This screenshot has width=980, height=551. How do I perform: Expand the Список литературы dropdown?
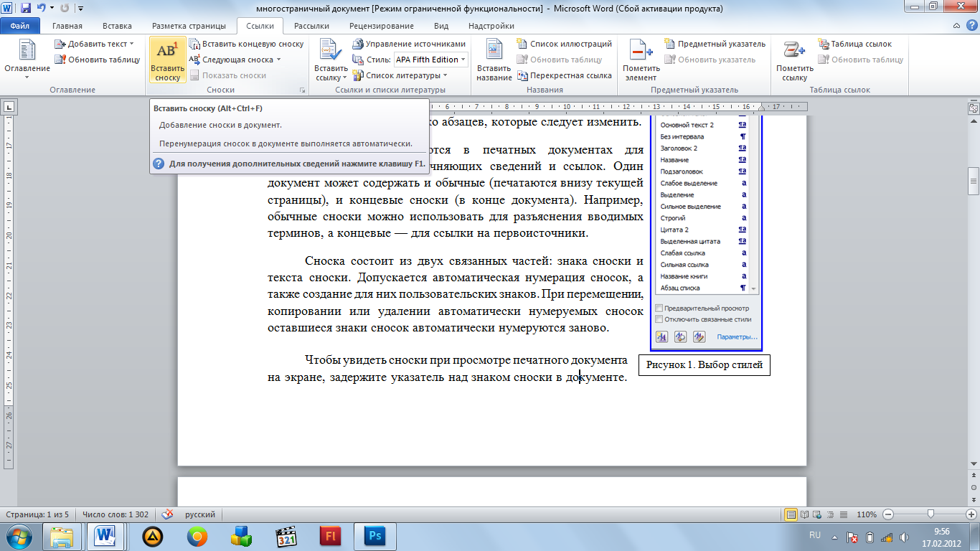(400, 75)
